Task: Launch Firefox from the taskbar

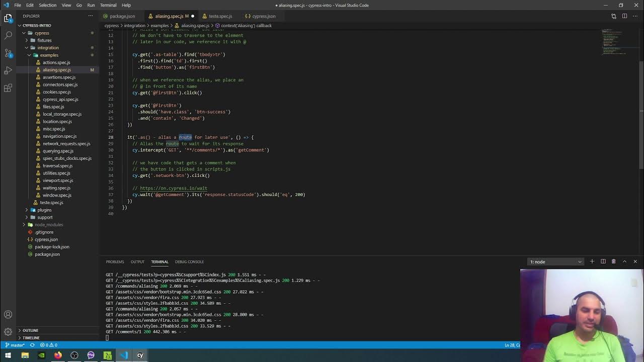Action: tap(58, 355)
